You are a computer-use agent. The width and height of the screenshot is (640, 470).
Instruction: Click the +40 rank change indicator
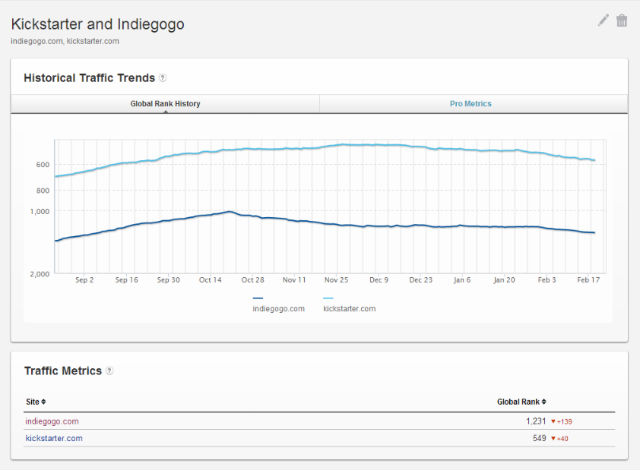[x=560, y=439]
